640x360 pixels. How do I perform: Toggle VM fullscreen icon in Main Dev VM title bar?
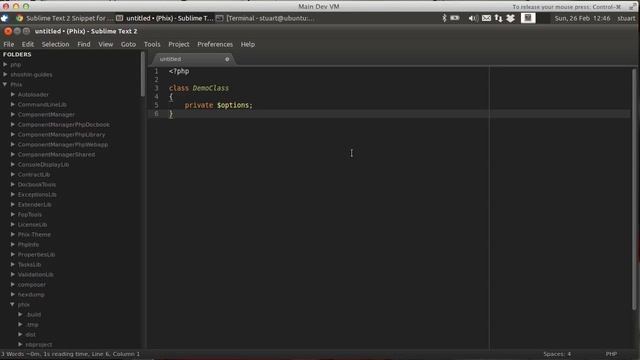(632, 7)
